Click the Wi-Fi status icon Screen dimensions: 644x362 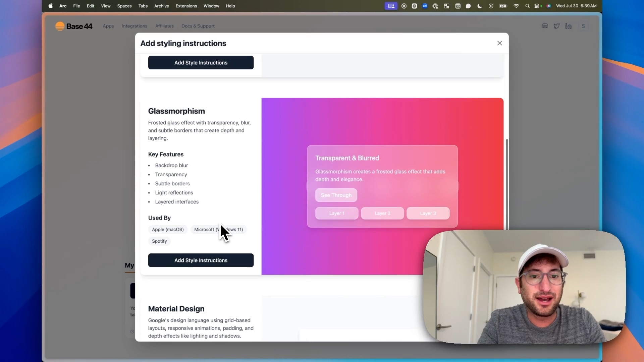click(x=516, y=6)
